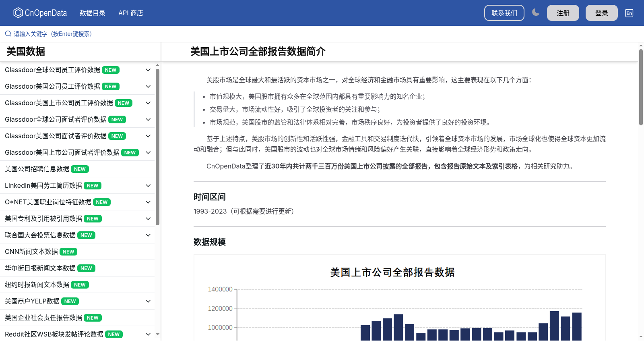Screen dimensions: 644x347
Task: Click NEW badge on 华尔街日报新闻文本数据
Action: (x=86, y=268)
